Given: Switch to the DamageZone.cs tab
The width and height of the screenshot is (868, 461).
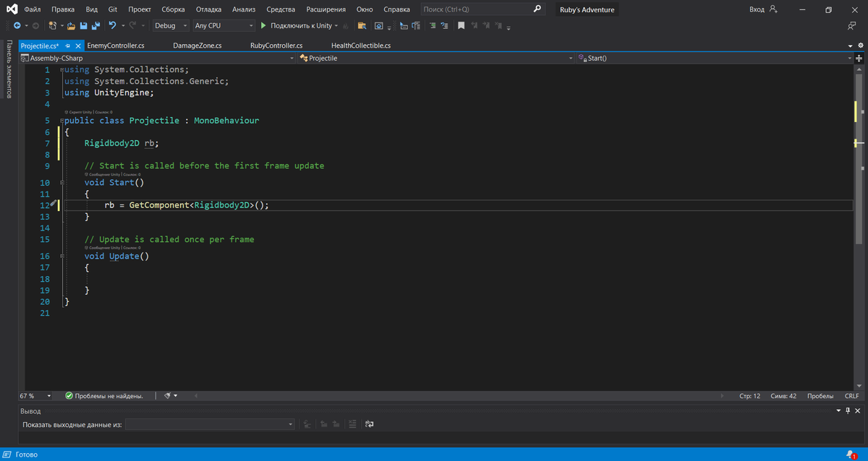Looking at the screenshot, I should (197, 46).
